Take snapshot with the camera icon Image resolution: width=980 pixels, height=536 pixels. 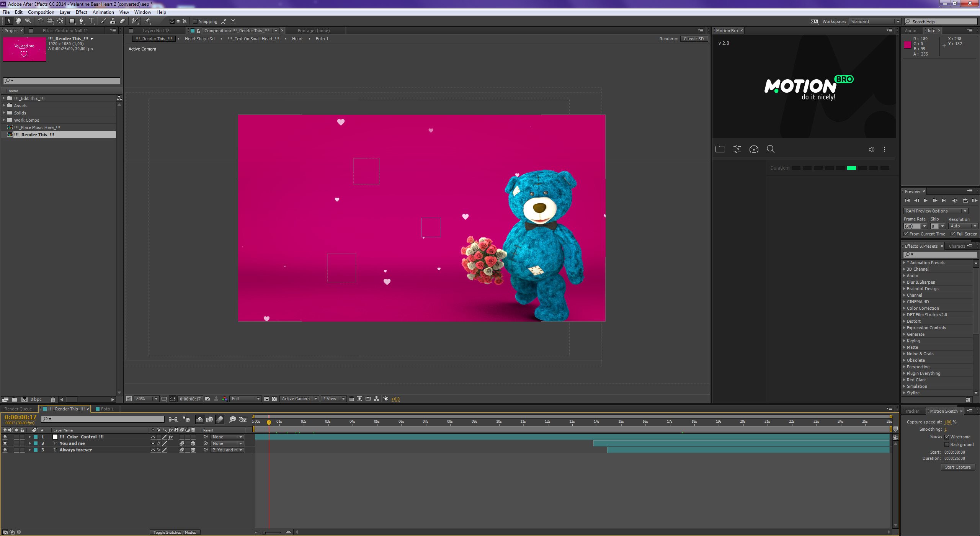[207, 399]
